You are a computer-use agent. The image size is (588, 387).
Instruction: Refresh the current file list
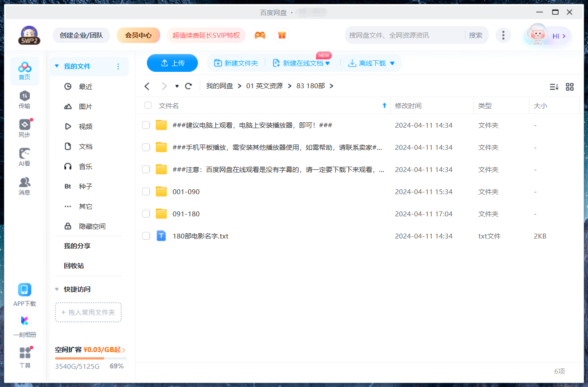[188, 86]
